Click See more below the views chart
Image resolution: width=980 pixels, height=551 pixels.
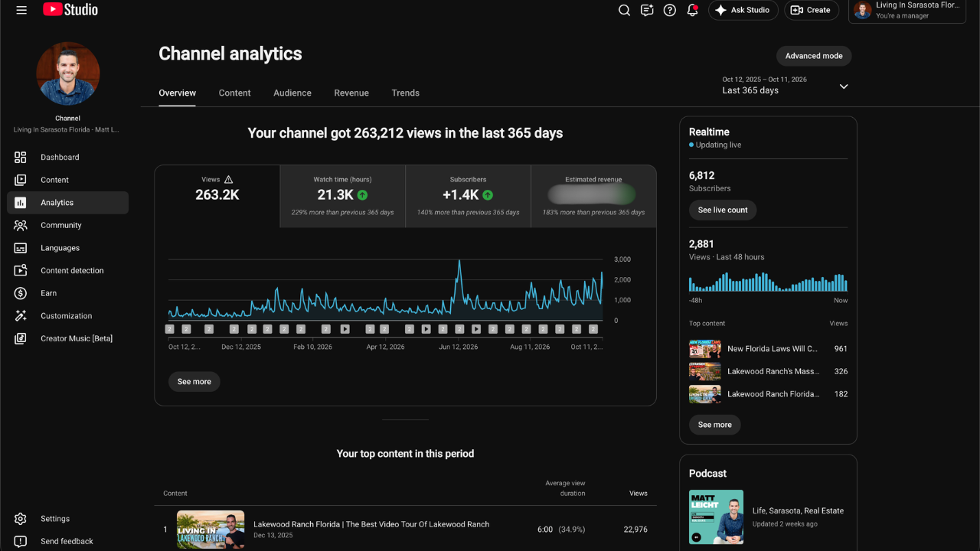click(x=194, y=381)
